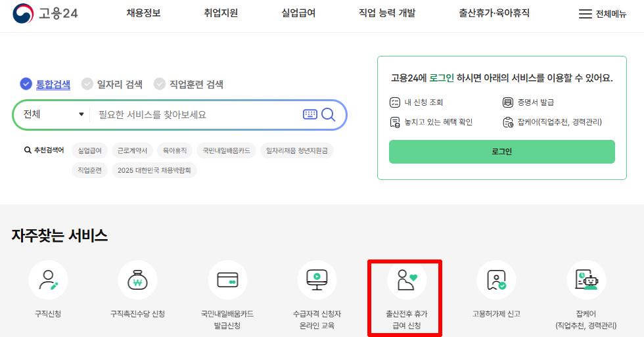Click the magnifier search icon
Image resolution: width=644 pixels, height=337 pixels.
coord(329,114)
